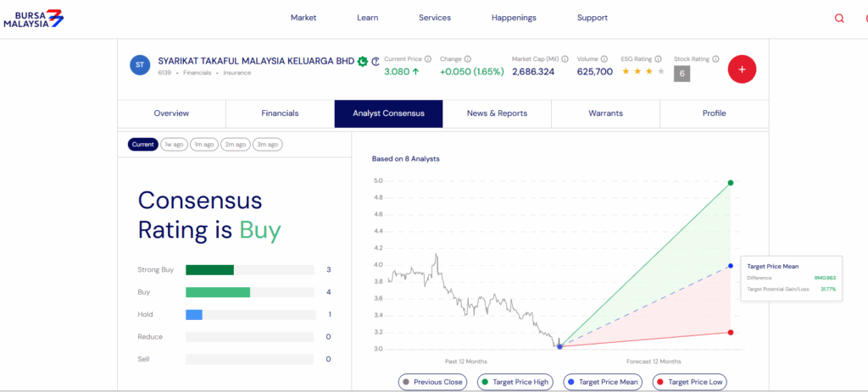The width and height of the screenshot is (868, 392).
Task: Click the search magnifier icon
Action: click(x=839, y=19)
